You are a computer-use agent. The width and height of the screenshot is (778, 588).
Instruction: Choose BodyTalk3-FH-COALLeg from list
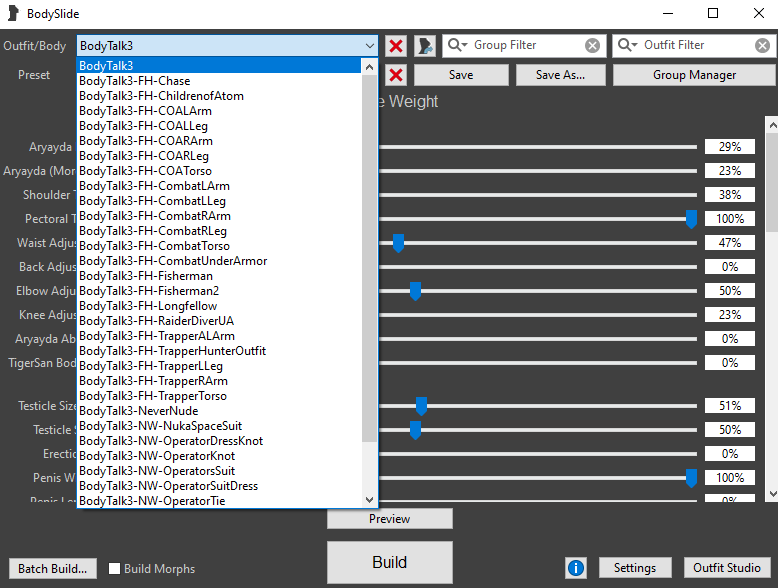[x=219, y=126]
